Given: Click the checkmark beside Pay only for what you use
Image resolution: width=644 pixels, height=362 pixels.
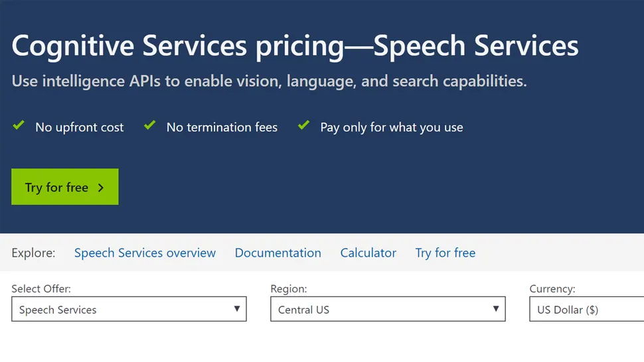Looking at the screenshot, I should pyautogui.click(x=303, y=125).
